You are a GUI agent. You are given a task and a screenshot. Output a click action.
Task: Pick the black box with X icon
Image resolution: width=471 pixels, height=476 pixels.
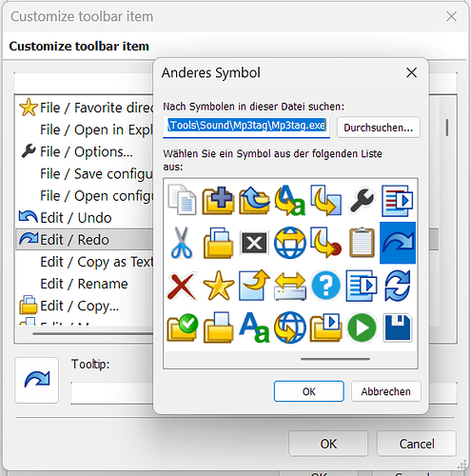point(254,243)
